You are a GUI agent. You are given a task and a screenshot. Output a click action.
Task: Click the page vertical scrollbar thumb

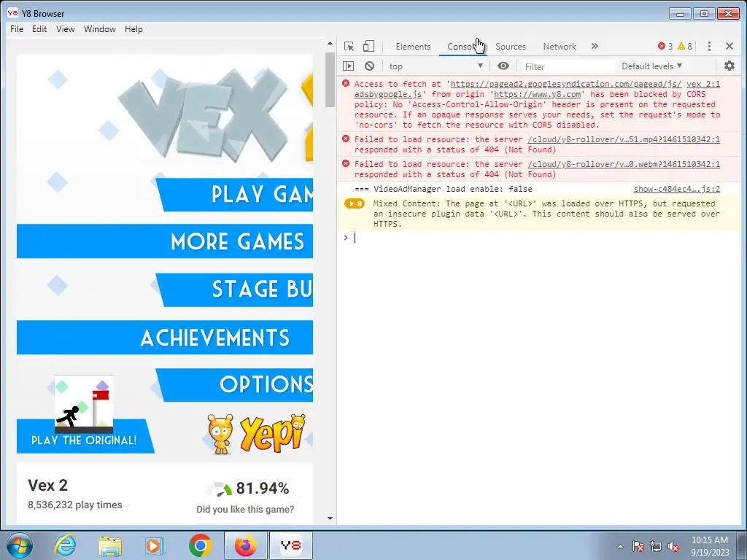click(330, 79)
